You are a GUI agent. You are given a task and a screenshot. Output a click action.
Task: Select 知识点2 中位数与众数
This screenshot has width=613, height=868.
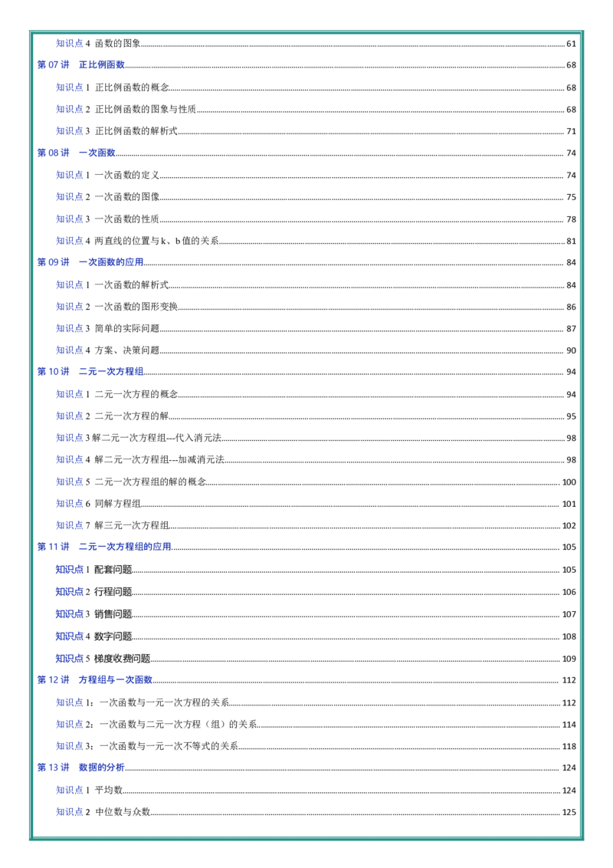[x=316, y=812]
